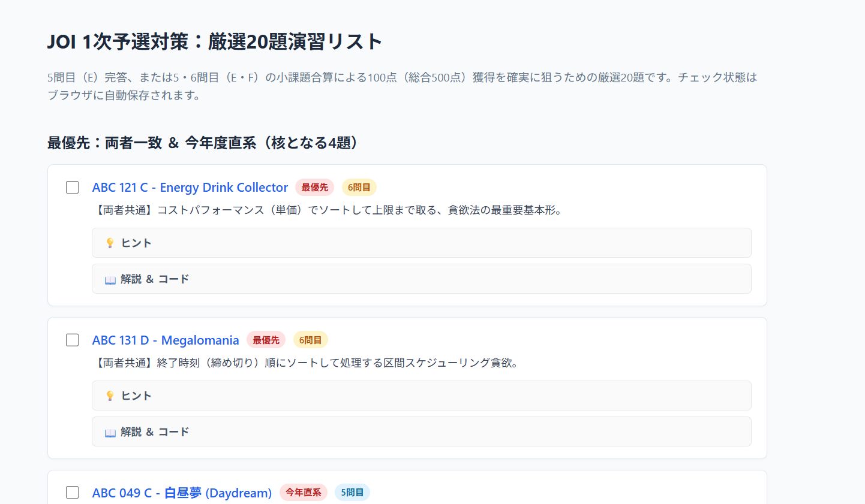The width and height of the screenshot is (865, 504).
Task: Expand 解説 & コード under Energy Drink Collector
Action: [x=422, y=279]
